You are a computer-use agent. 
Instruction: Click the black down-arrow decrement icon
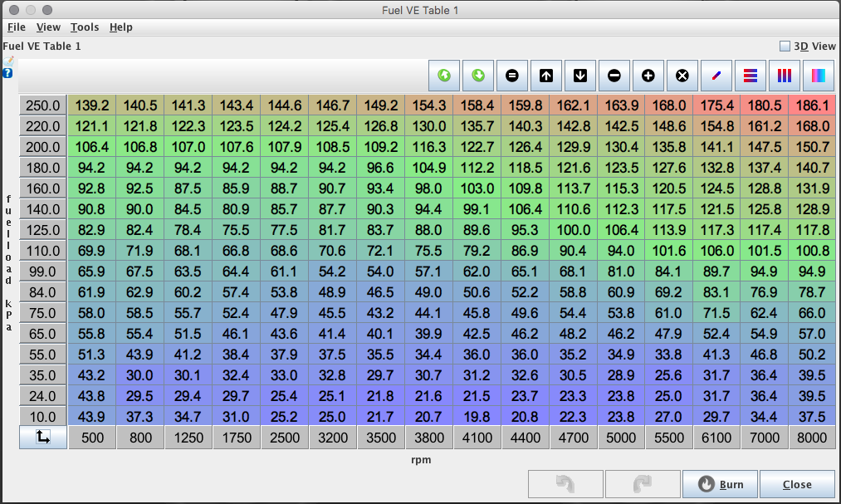pos(580,76)
